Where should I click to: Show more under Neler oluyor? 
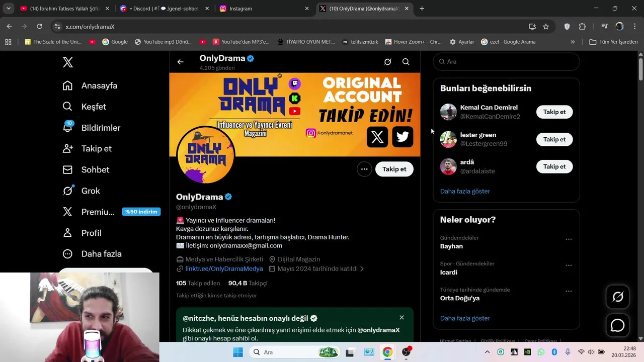(x=465, y=318)
